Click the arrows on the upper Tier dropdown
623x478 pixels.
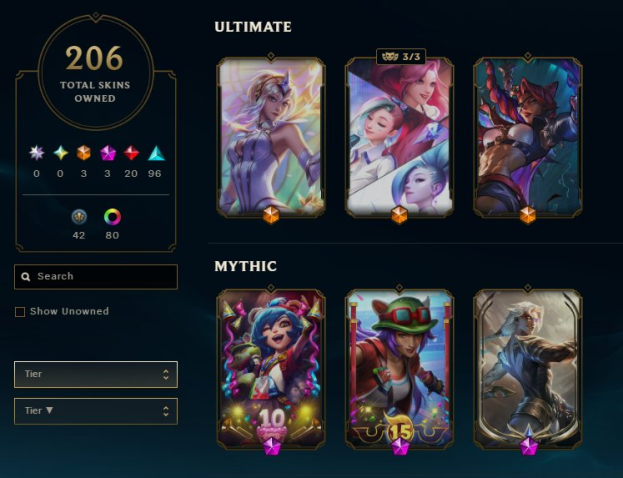(166, 374)
